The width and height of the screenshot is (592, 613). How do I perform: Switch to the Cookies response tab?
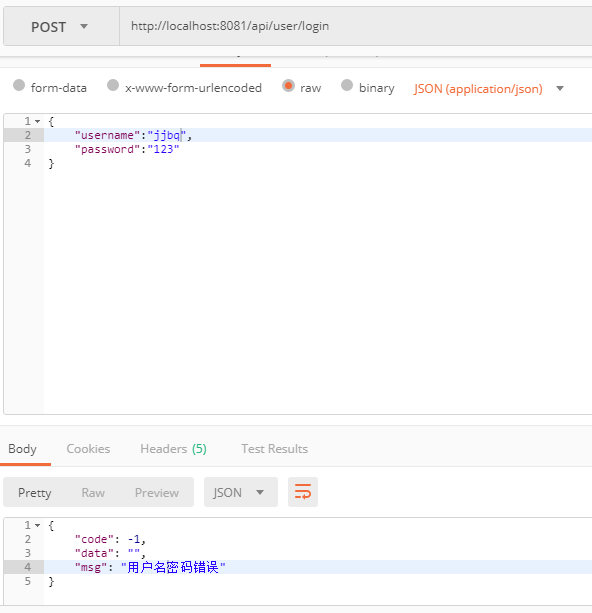(88, 449)
